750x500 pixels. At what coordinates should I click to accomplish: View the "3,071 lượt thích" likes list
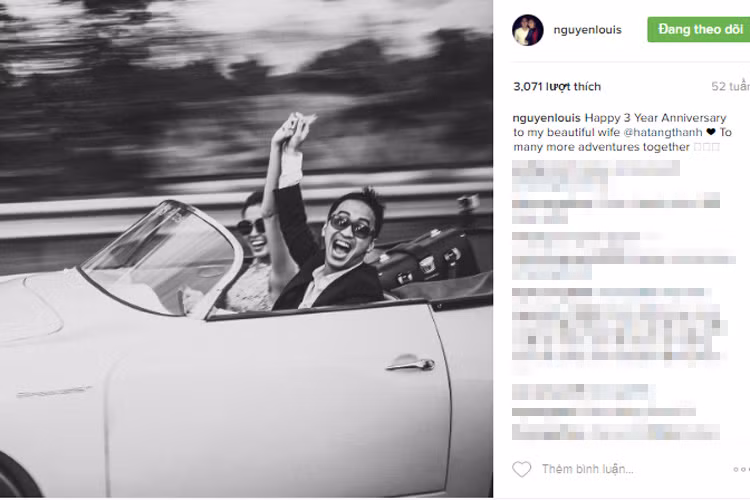(x=557, y=87)
